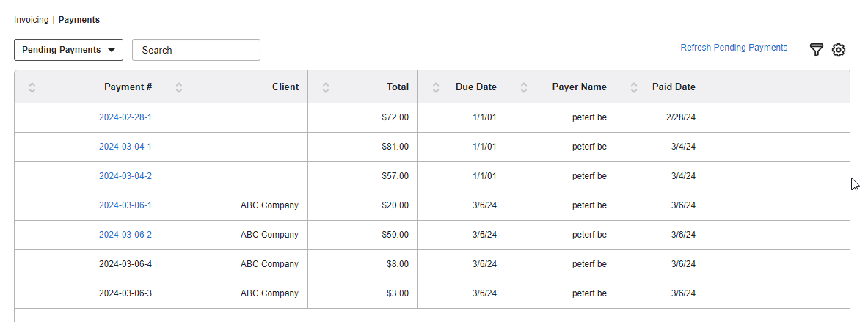868x322 pixels.
Task: Open payment 2024-03-06-2 link
Action: (125, 235)
